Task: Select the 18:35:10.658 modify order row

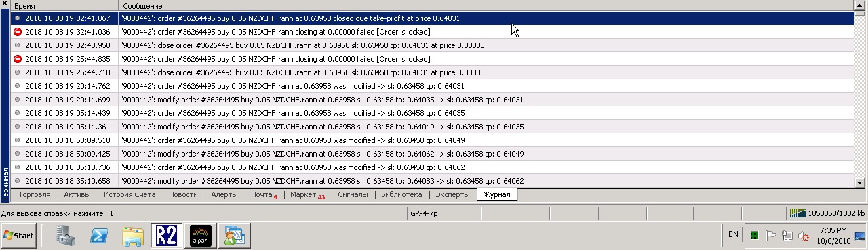Action: [x=433, y=181]
